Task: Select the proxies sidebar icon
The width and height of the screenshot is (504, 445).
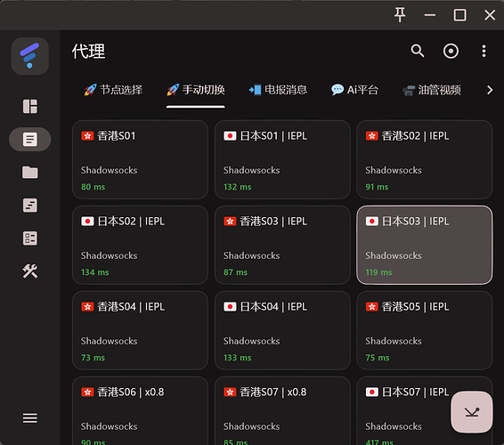Action: [x=30, y=140]
